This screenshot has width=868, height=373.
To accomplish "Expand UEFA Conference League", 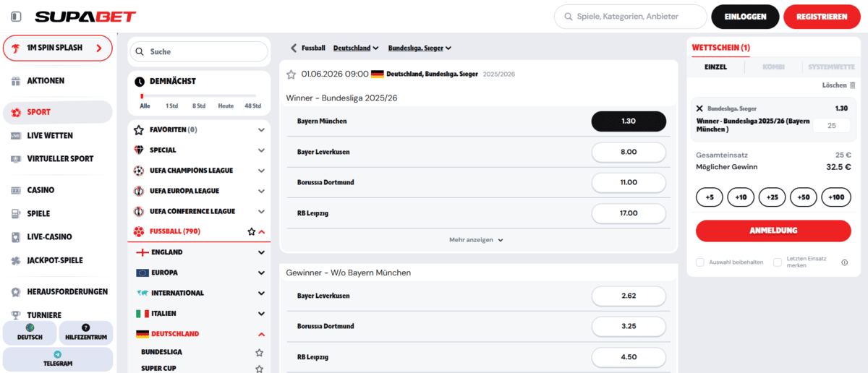I will pyautogui.click(x=261, y=211).
